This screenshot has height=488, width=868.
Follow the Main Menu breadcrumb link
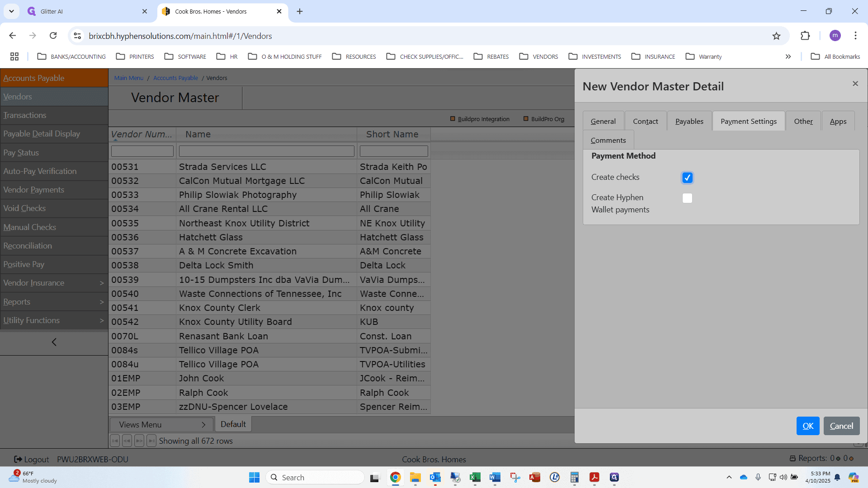[x=129, y=78]
